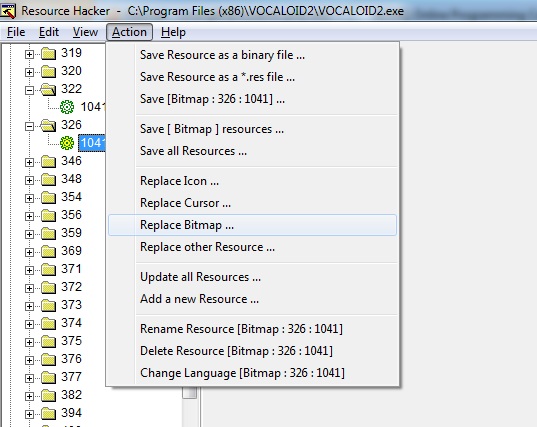Click the folder icon for 371
The width and height of the screenshot is (537, 427).
click(x=48, y=269)
